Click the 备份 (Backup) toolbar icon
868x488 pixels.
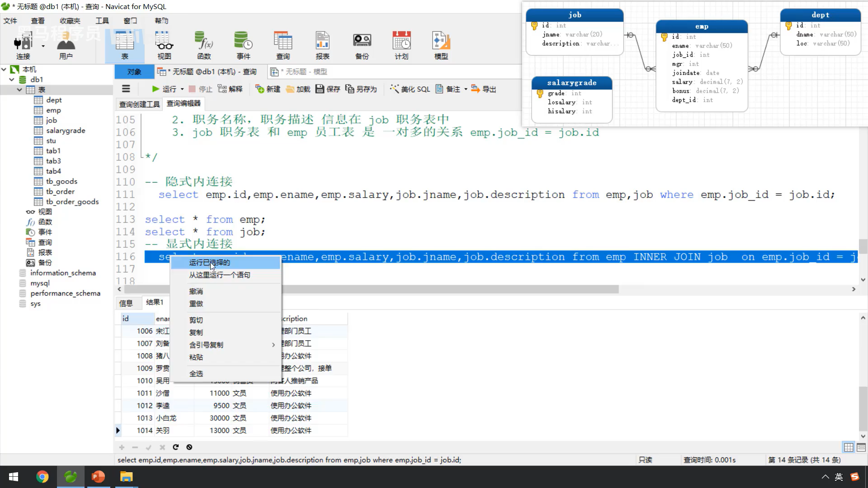tap(362, 45)
